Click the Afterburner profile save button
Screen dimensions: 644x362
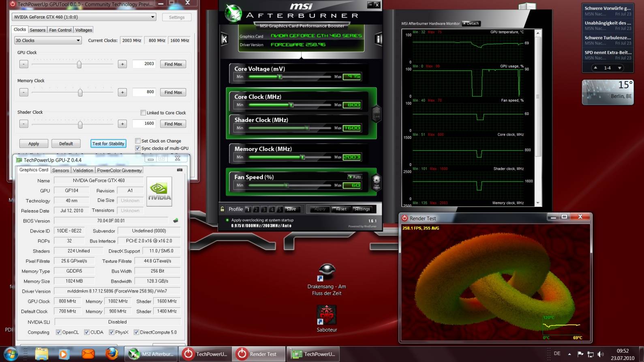pyautogui.click(x=291, y=209)
